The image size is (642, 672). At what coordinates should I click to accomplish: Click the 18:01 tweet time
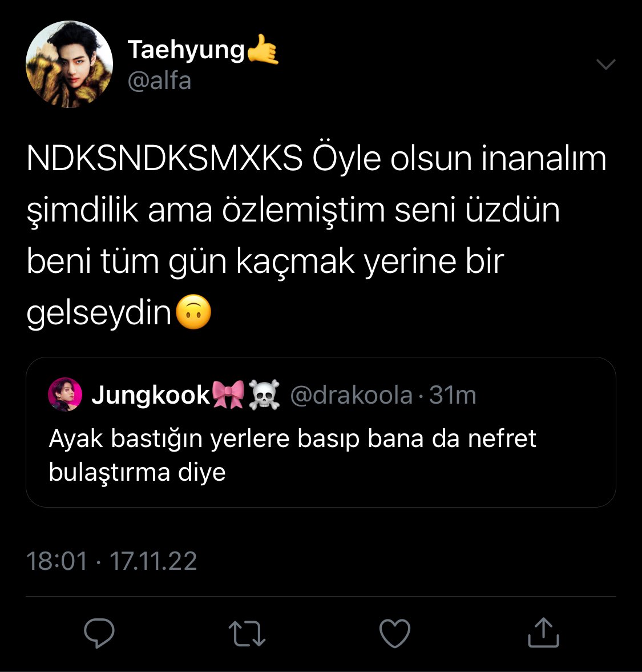(58, 561)
